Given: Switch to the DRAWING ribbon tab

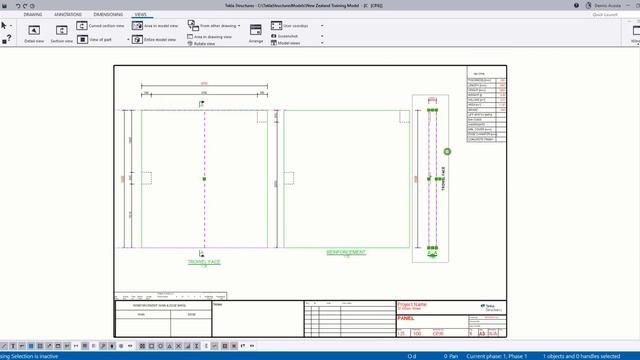Looking at the screenshot, I should point(33,15).
